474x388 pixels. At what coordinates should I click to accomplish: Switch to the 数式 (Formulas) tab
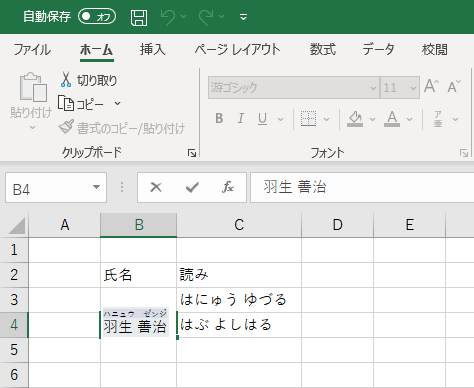[323, 50]
